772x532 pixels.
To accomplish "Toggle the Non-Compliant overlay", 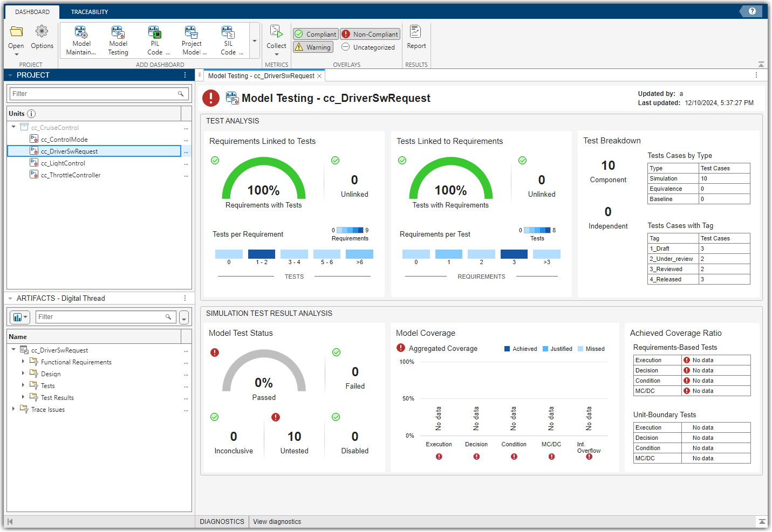I will click(x=370, y=34).
